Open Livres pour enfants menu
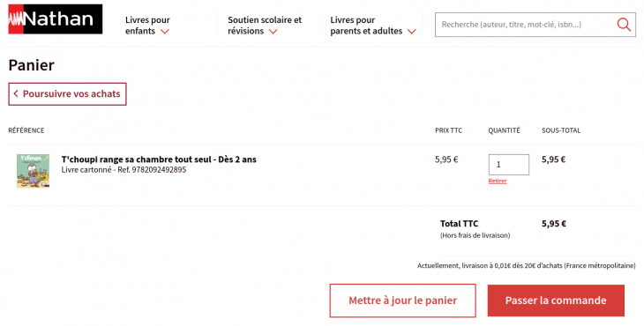The width and height of the screenshot is (644, 326). [x=147, y=26]
